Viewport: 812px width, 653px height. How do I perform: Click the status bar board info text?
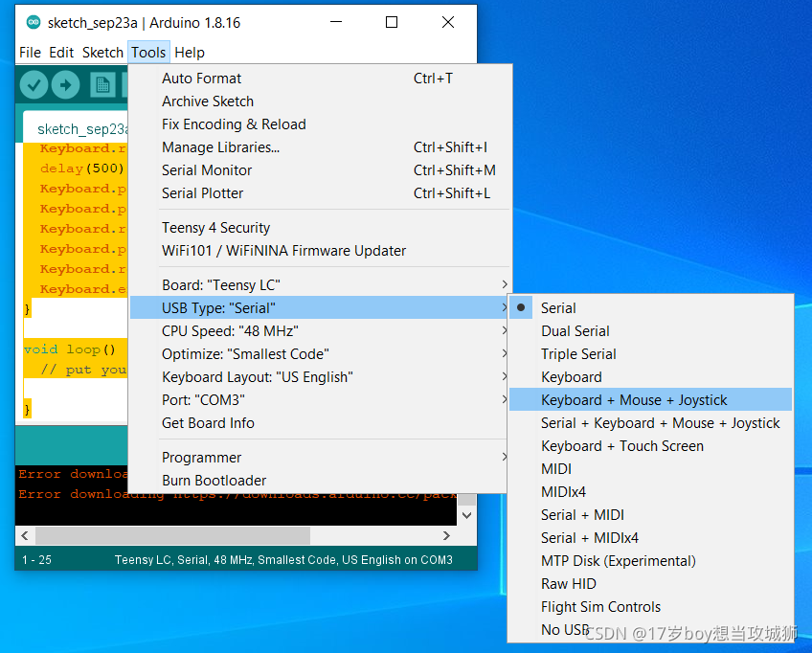pos(283,560)
